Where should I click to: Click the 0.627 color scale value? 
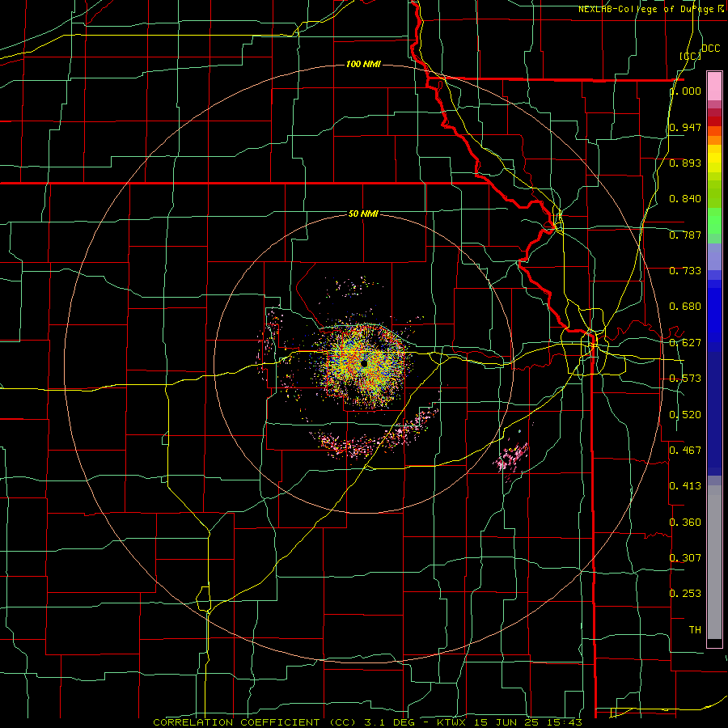(685, 343)
